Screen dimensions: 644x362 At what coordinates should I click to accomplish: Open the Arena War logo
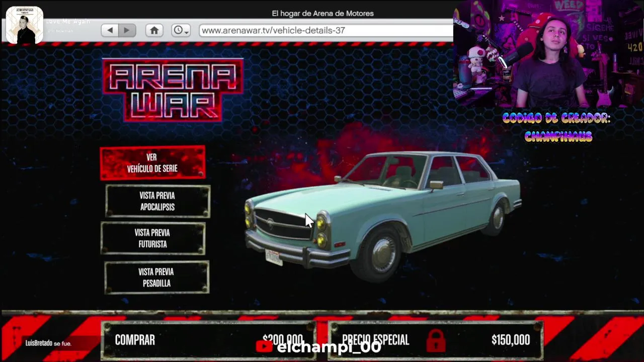173,90
